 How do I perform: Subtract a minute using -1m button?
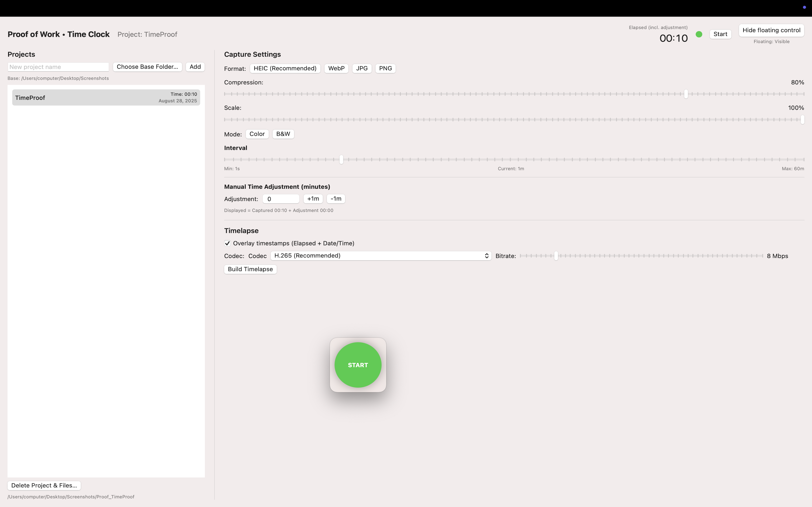coord(336,199)
